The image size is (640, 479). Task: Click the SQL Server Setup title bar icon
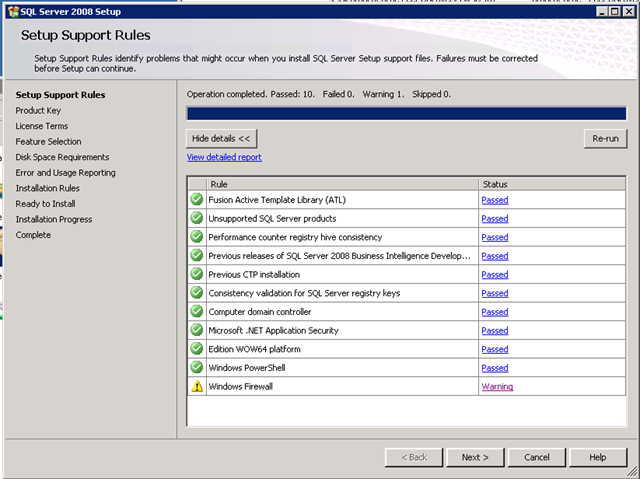13,12
